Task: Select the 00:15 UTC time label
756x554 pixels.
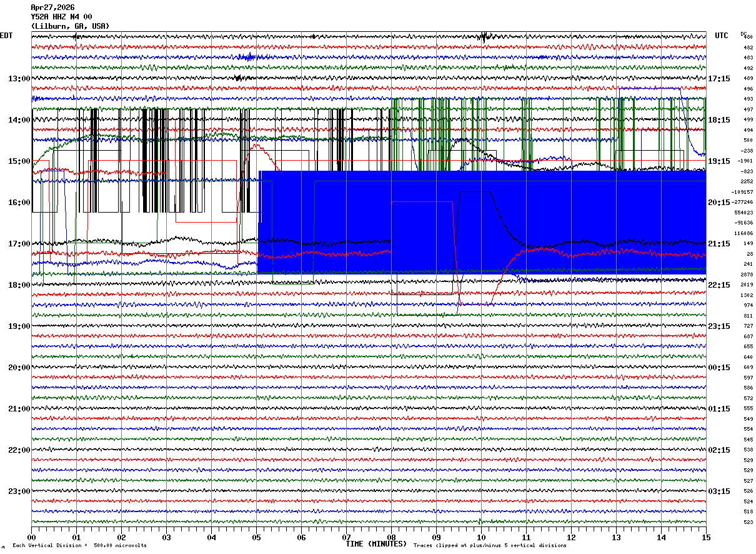Action: (719, 368)
